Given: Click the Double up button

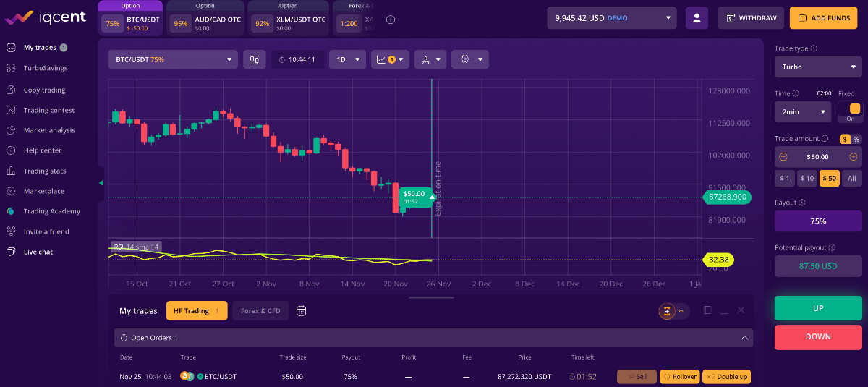Looking at the screenshot, I should pyautogui.click(x=727, y=376).
